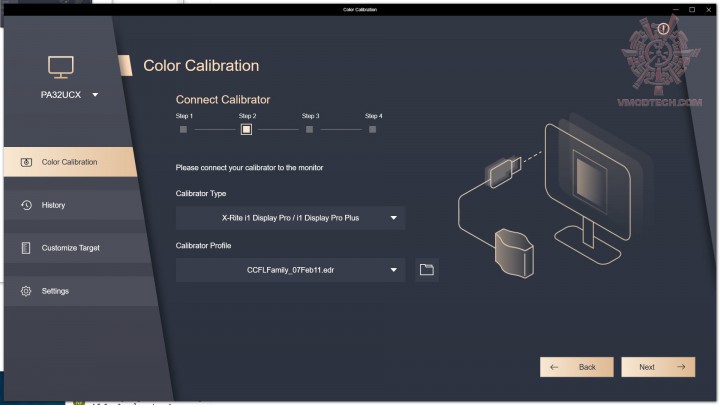
Task: Click the 'Connect Calibrator' heading
Action: [x=223, y=100]
